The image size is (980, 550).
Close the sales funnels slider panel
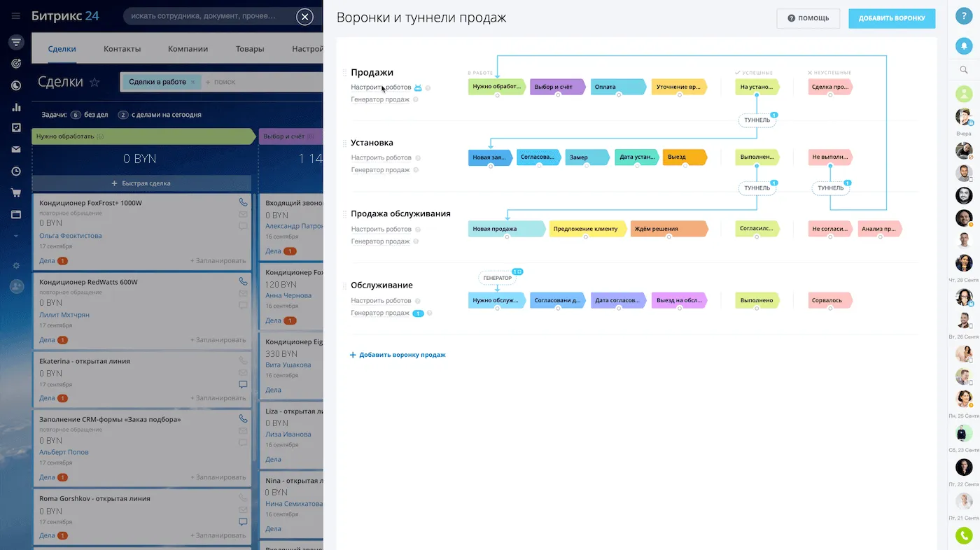point(304,17)
